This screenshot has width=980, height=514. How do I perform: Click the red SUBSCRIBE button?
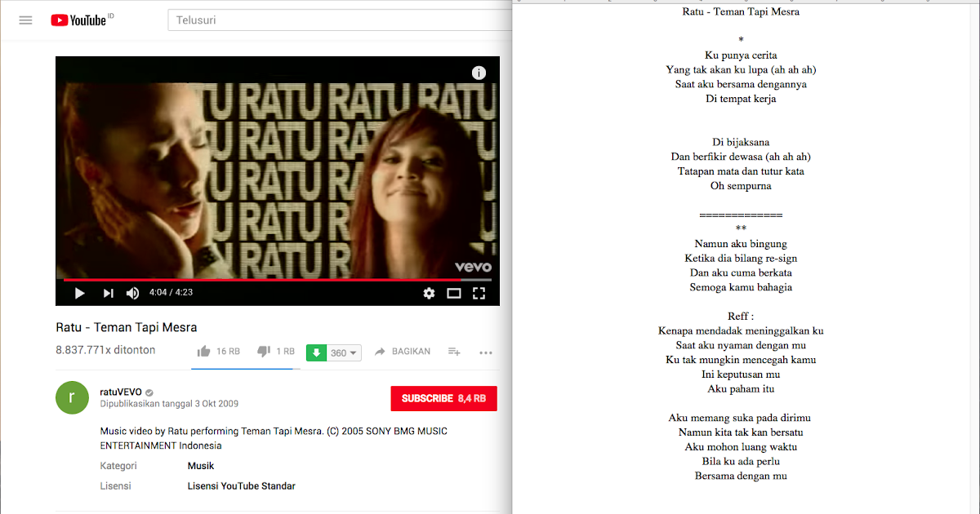[x=443, y=398]
